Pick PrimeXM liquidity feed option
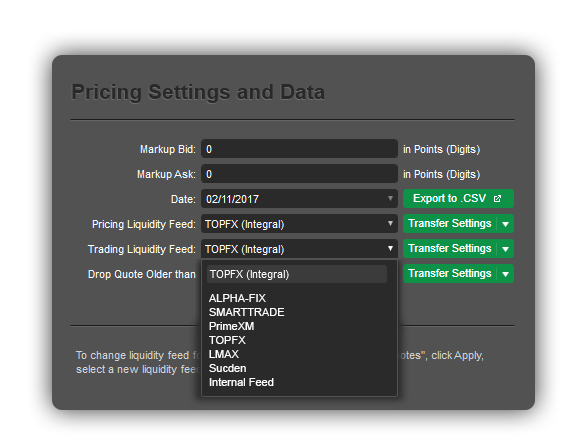The image size is (581, 441). (x=231, y=326)
